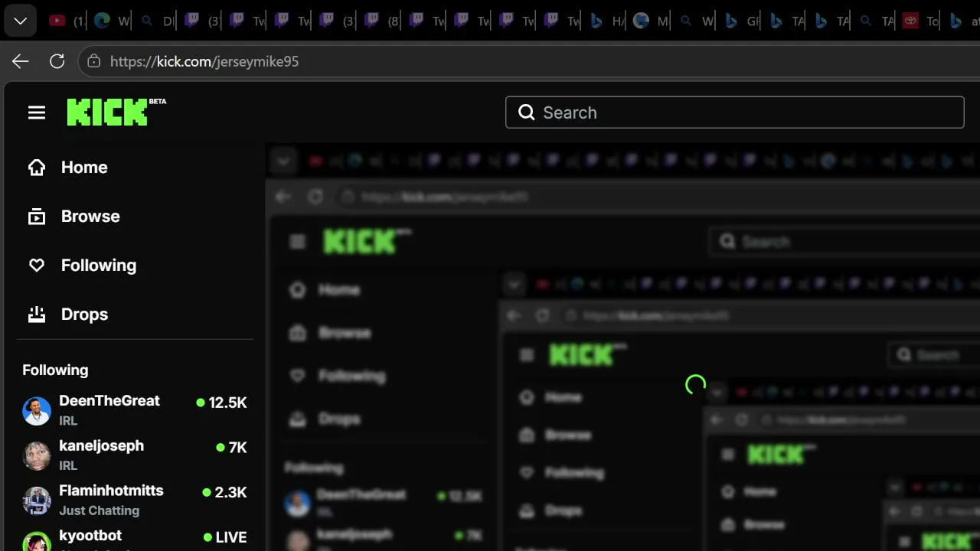980x551 pixels.
Task: Switch to the search tab labeled D
Action: tap(157, 21)
